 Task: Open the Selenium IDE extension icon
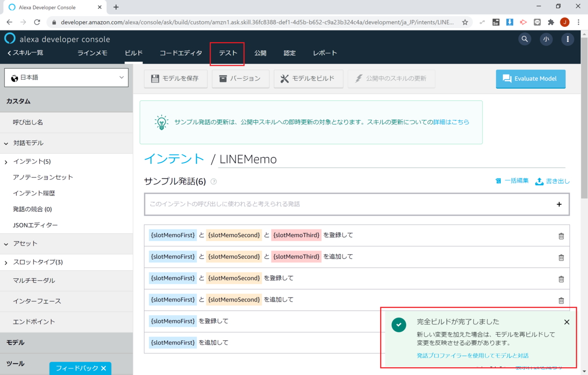pyautogui.click(x=496, y=22)
